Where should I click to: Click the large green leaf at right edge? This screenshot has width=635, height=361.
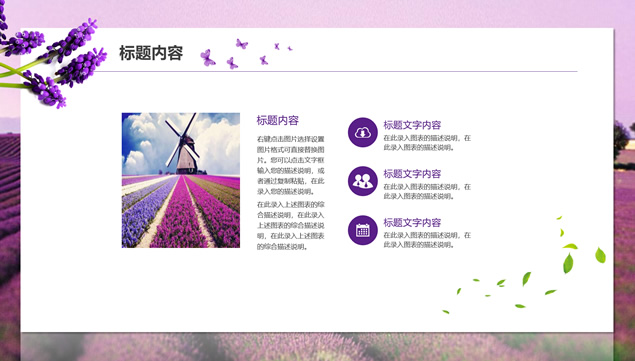pyautogui.click(x=600, y=255)
